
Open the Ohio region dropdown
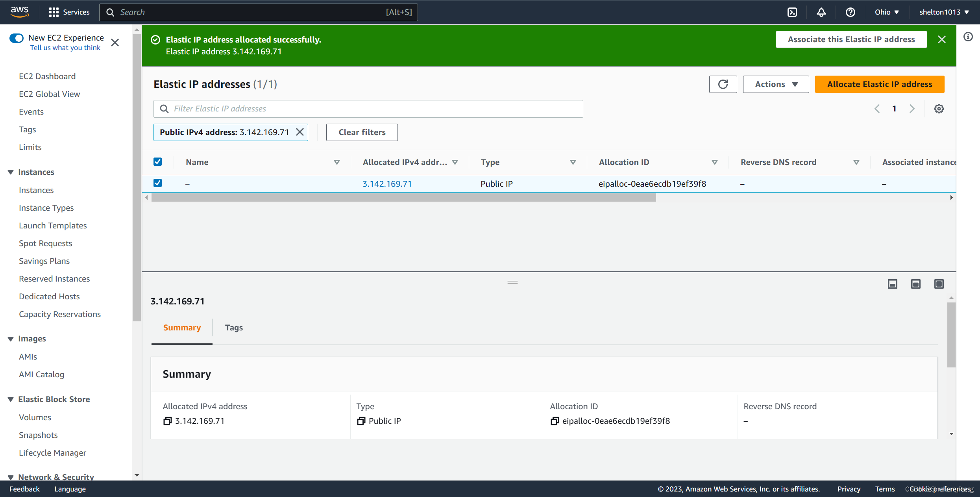click(x=887, y=12)
